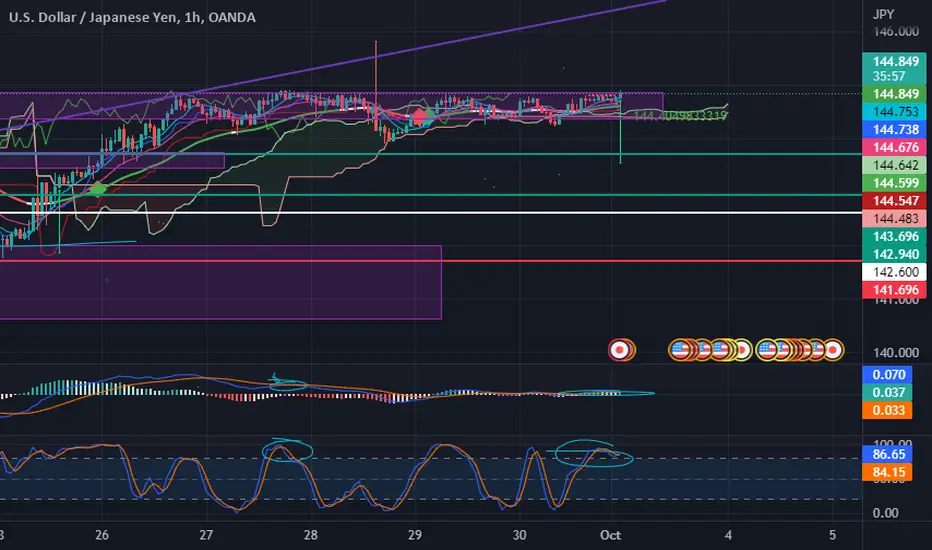This screenshot has height=550, width=932.
Task: Click the U.S. Dollar / Japanese Yen chart title
Action: pyautogui.click(x=132, y=17)
